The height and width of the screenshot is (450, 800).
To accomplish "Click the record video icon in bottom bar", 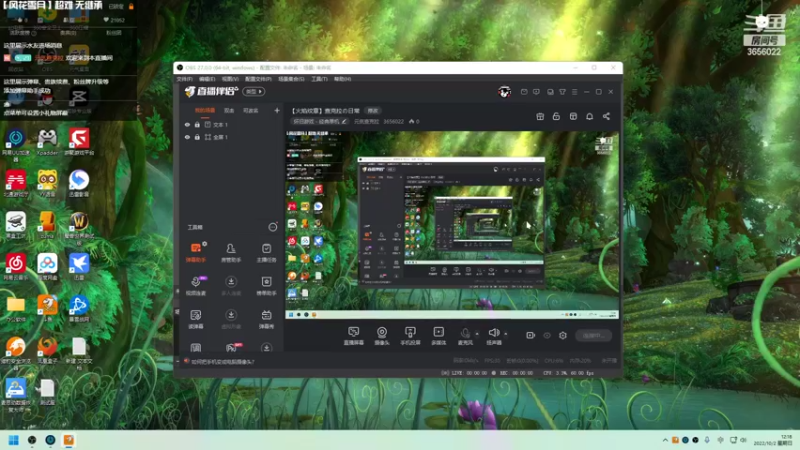I will [x=530, y=335].
